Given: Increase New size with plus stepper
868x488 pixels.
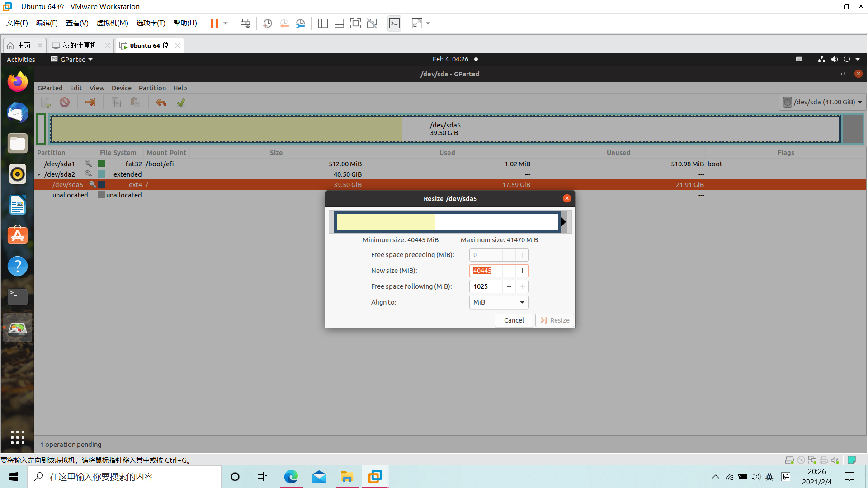Looking at the screenshot, I should (x=522, y=271).
